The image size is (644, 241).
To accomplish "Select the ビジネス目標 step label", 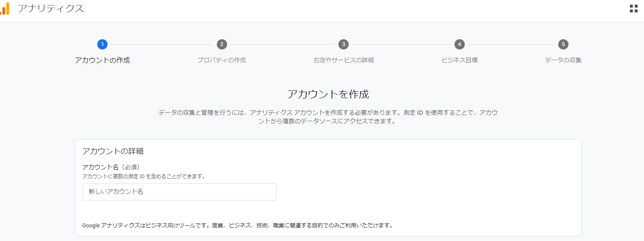I will [459, 60].
